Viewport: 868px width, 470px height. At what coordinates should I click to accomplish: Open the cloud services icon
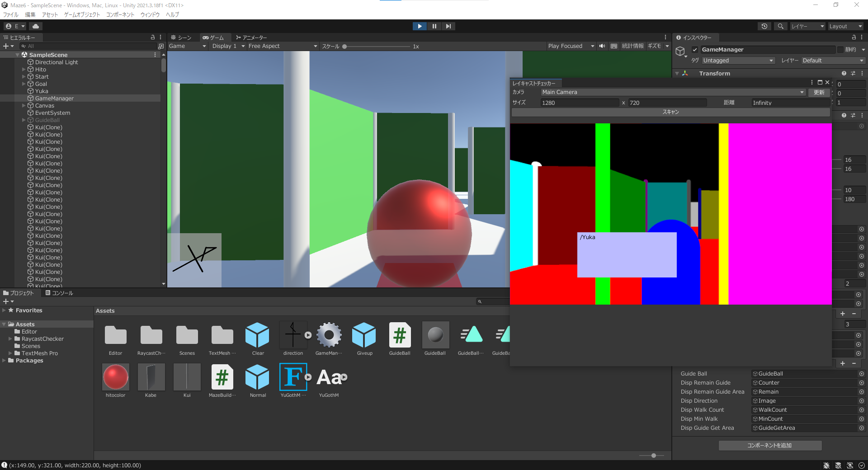tap(36, 26)
